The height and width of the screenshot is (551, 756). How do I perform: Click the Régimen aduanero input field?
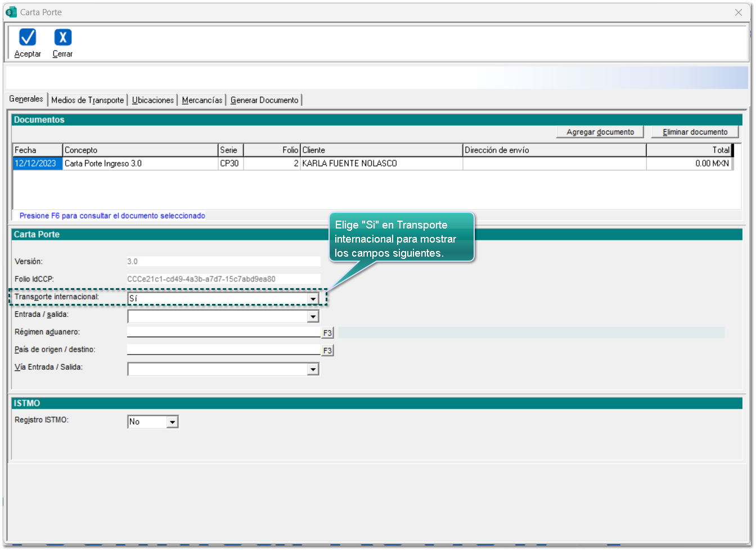[x=223, y=332]
